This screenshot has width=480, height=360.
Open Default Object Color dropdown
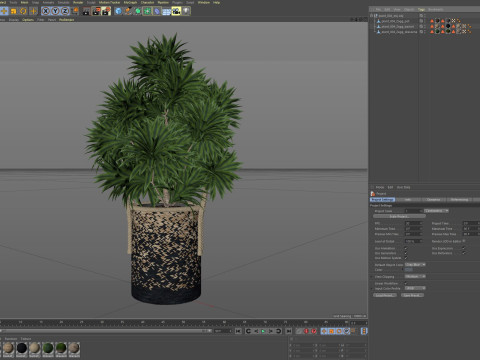(x=415, y=265)
